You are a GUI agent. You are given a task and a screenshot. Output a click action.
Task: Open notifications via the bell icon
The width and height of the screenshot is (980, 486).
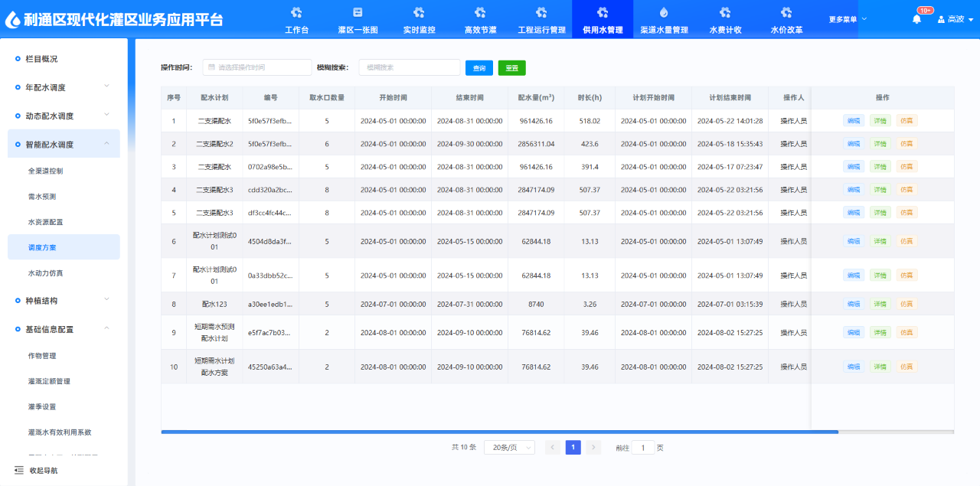916,19
